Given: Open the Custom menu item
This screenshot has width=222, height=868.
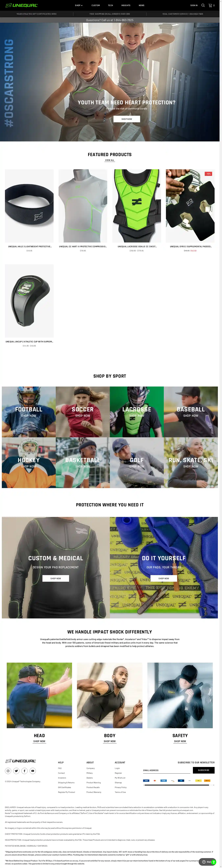Looking at the screenshot, I should click(x=96, y=5).
